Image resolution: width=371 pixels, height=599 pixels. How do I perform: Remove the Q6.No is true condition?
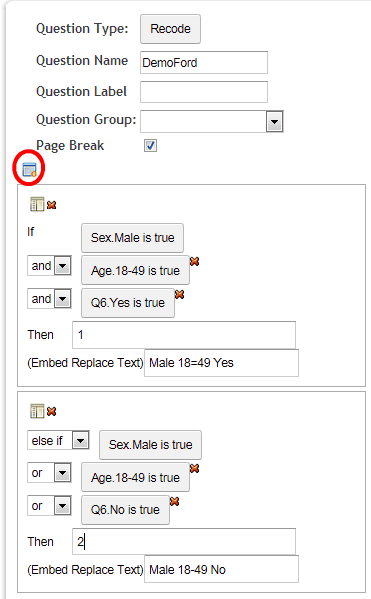175,501
